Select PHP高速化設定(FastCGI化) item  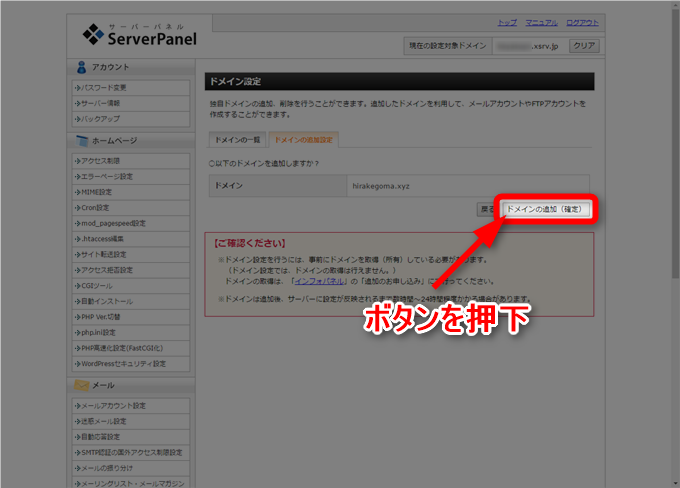(131, 348)
